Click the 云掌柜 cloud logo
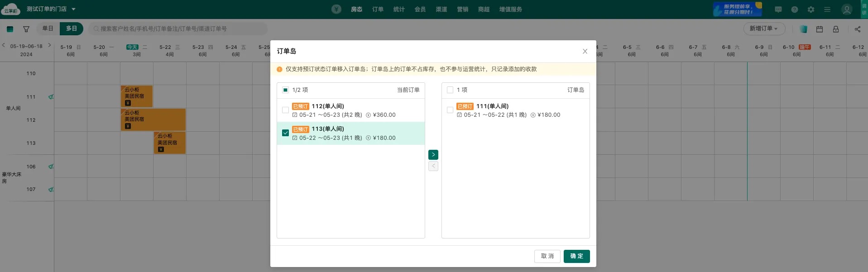The width and height of the screenshot is (868, 272). tap(10, 9)
